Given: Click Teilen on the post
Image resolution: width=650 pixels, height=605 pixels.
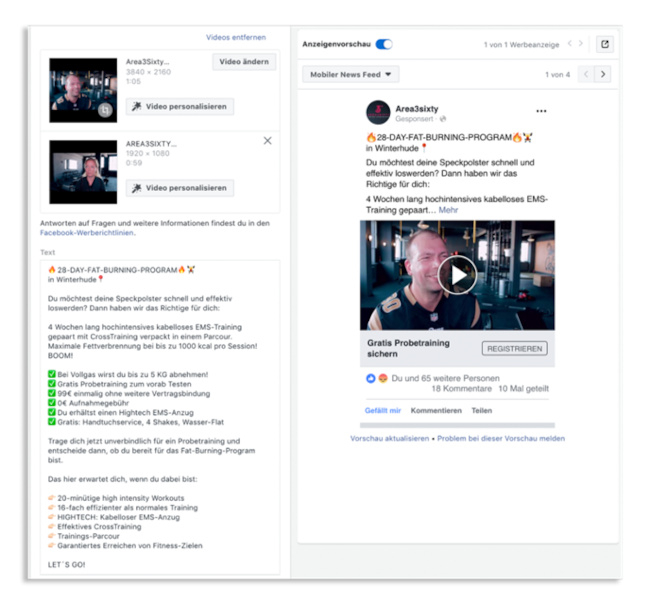Looking at the screenshot, I should (482, 411).
